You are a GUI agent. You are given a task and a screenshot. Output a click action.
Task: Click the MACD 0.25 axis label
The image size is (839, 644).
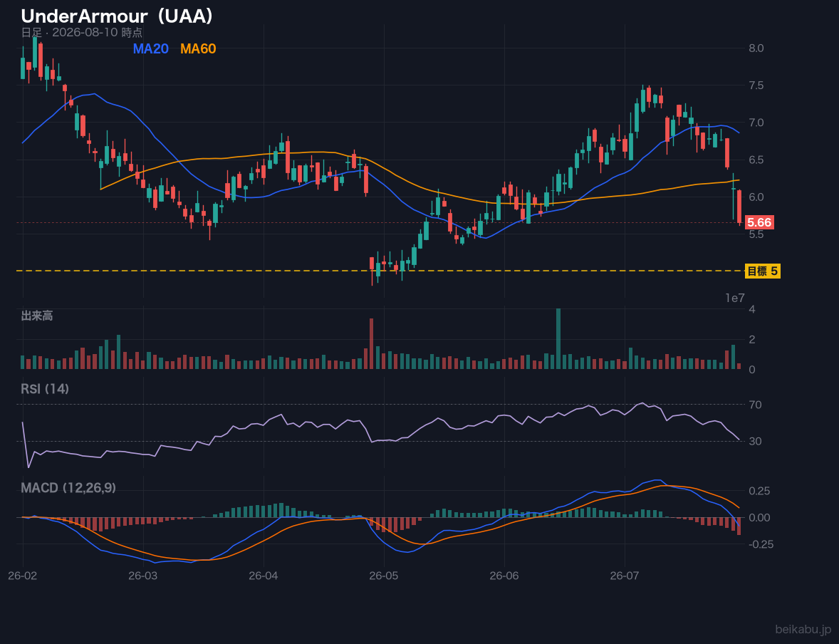759,491
